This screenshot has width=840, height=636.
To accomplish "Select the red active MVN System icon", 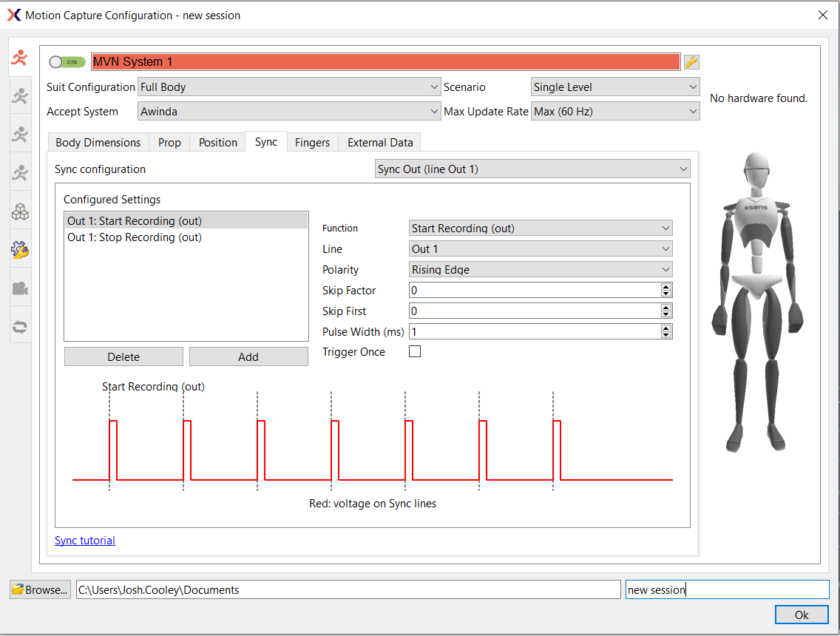I will click(20, 57).
